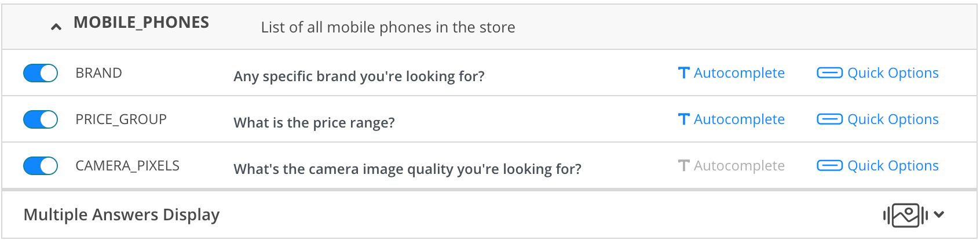
Task: Edit the price range question text
Action: (x=314, y=123)
